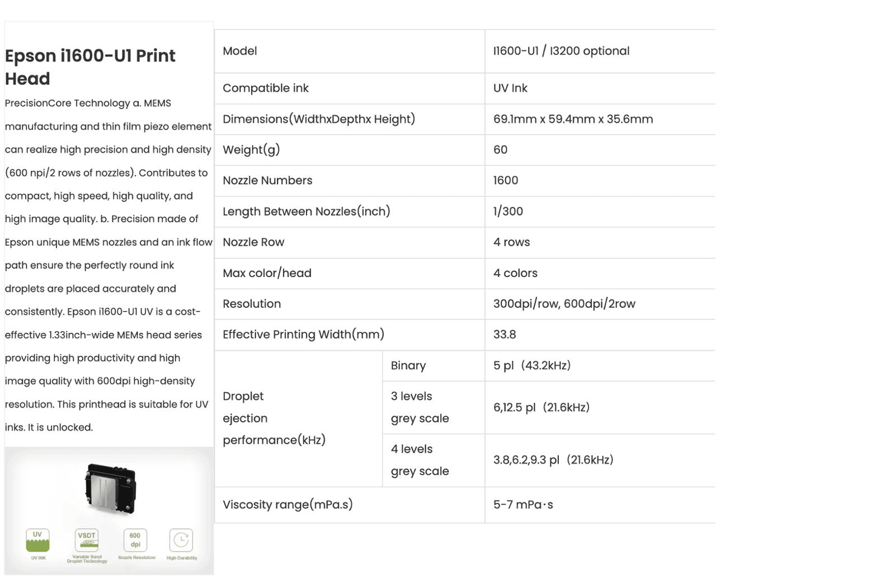The image size is (895, 588).
Task: Click the 600 dpi nozzle resolution icon
Action: [135, 540]
